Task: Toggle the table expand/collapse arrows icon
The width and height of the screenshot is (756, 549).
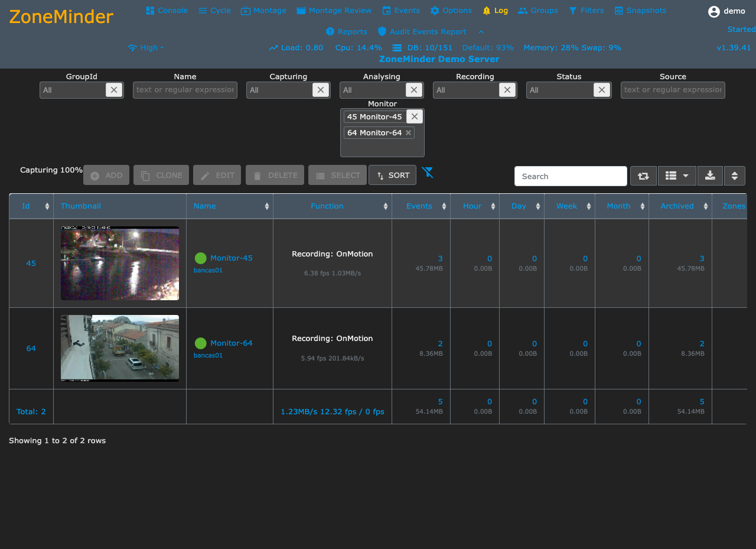Action: [735, 176]
